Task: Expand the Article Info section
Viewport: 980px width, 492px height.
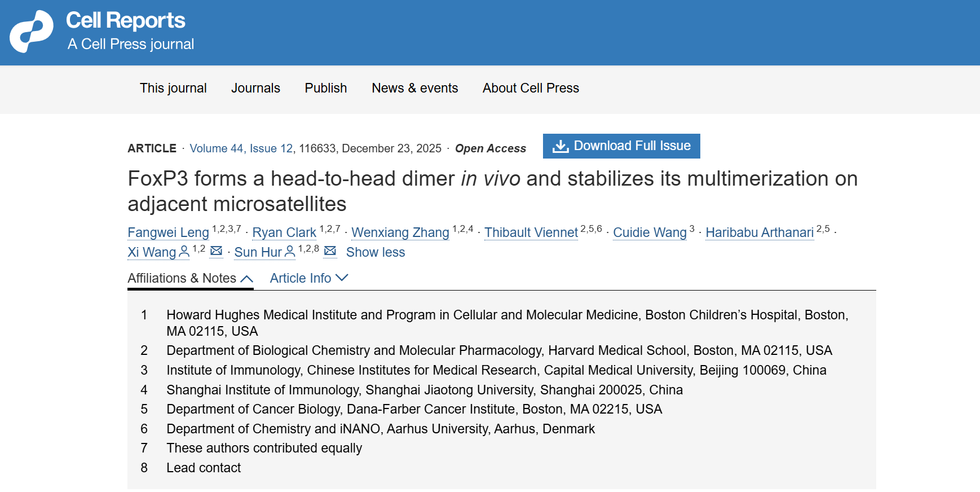Action: [309, 278]
